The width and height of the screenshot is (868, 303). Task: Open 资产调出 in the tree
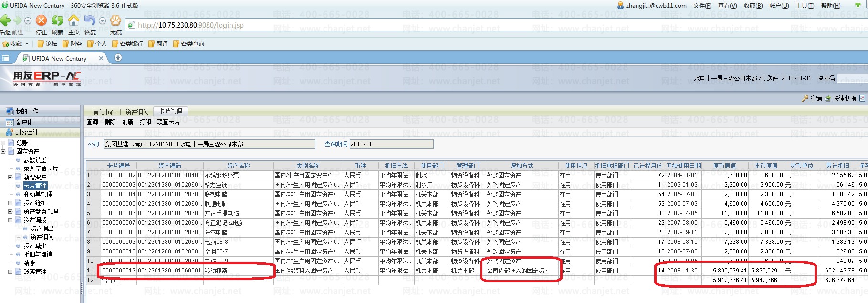click(42, 229)
